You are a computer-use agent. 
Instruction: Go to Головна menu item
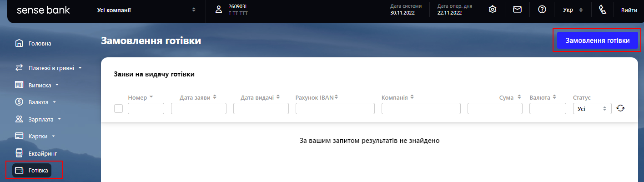[x=40, y=44]
